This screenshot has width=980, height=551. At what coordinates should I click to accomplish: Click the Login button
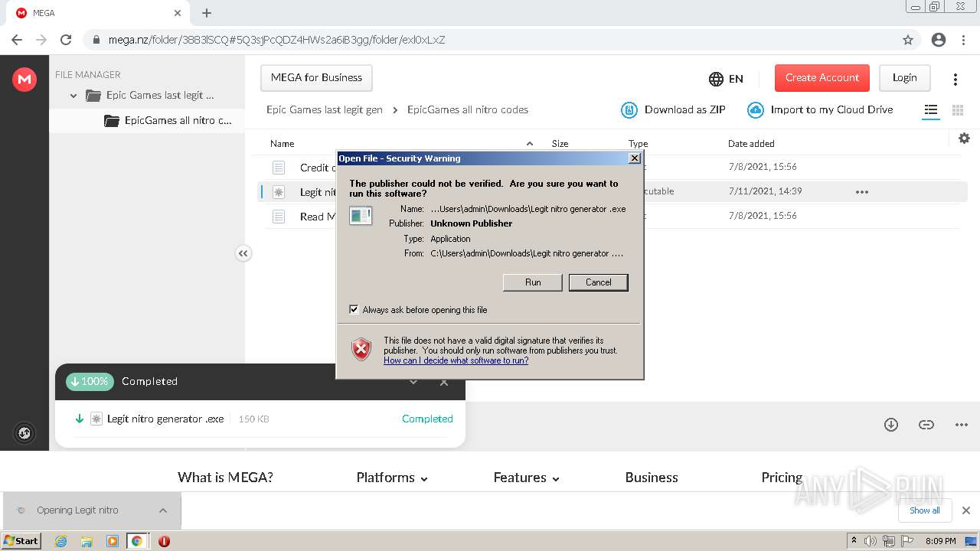tap(904, 78)
